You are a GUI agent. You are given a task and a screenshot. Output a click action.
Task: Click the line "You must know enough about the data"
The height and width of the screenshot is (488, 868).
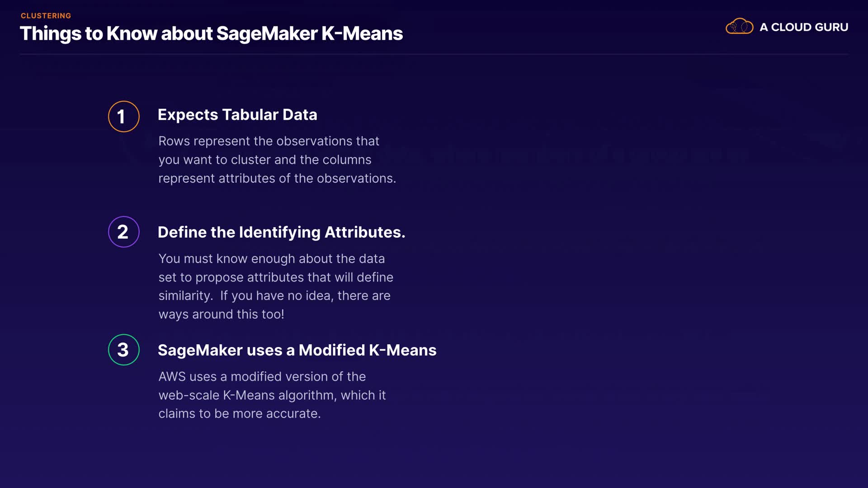[x=271, y=258]
